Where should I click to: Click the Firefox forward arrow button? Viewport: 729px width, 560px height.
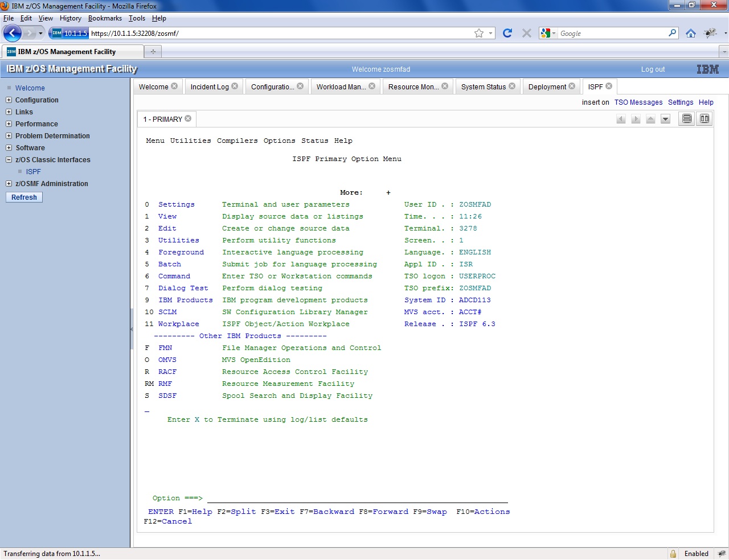[x=29, y=33]
